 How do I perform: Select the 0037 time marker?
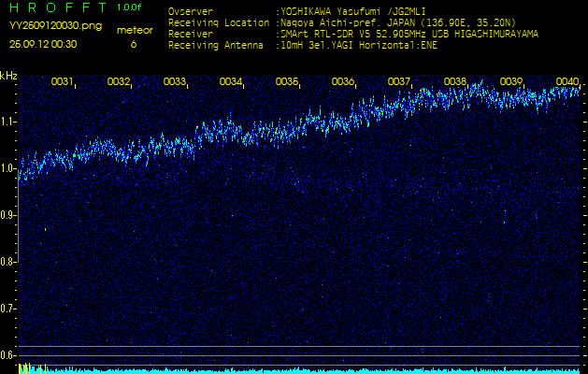[399, 82]
